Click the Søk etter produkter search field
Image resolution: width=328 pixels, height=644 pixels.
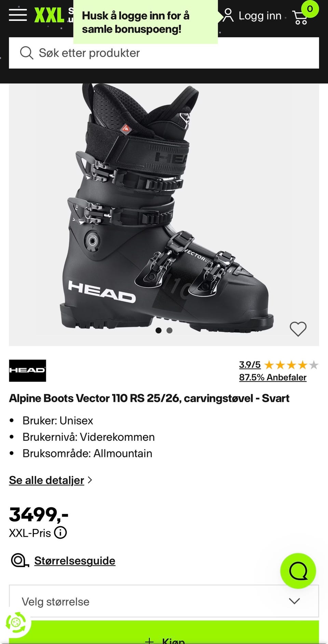(164, 53)
